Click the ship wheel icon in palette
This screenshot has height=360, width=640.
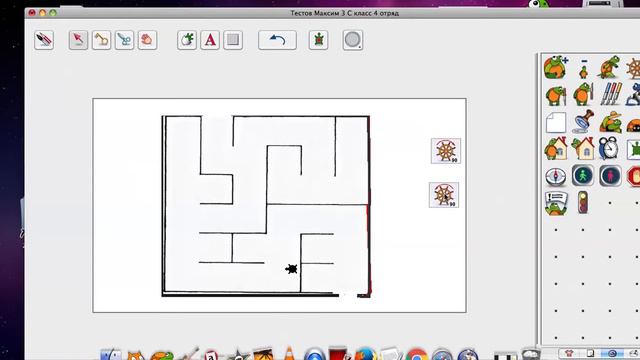point(634,69)
